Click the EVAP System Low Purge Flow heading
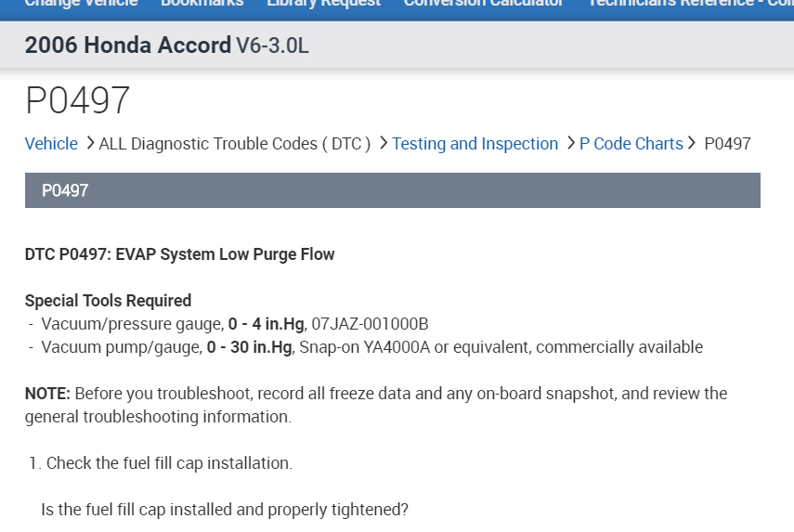The height and width of the screenshot is (532, 794). click(x=179, y=254)
